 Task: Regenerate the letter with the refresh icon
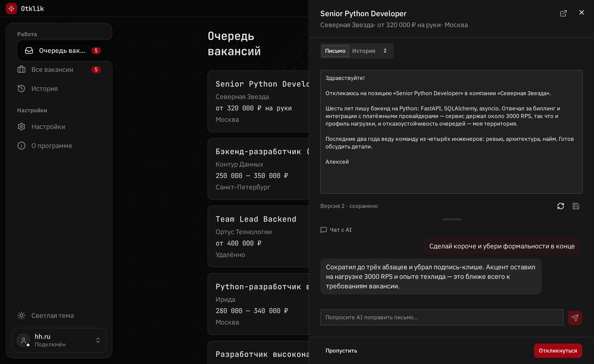pyautogui.click(x=561, y=206)
